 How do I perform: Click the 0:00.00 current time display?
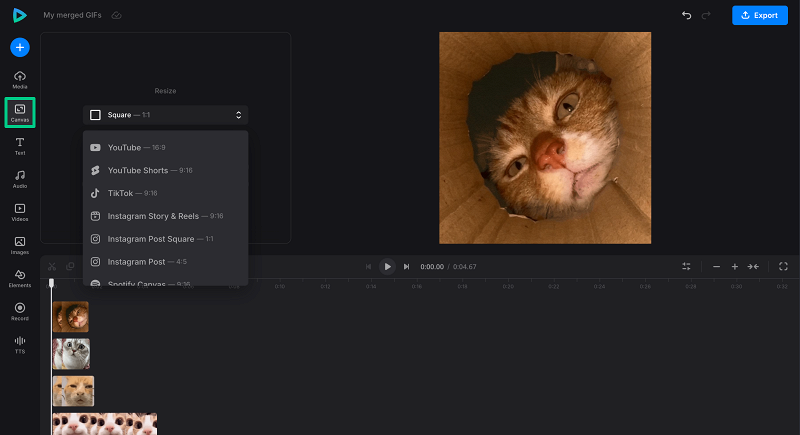(x=432, y=267)
